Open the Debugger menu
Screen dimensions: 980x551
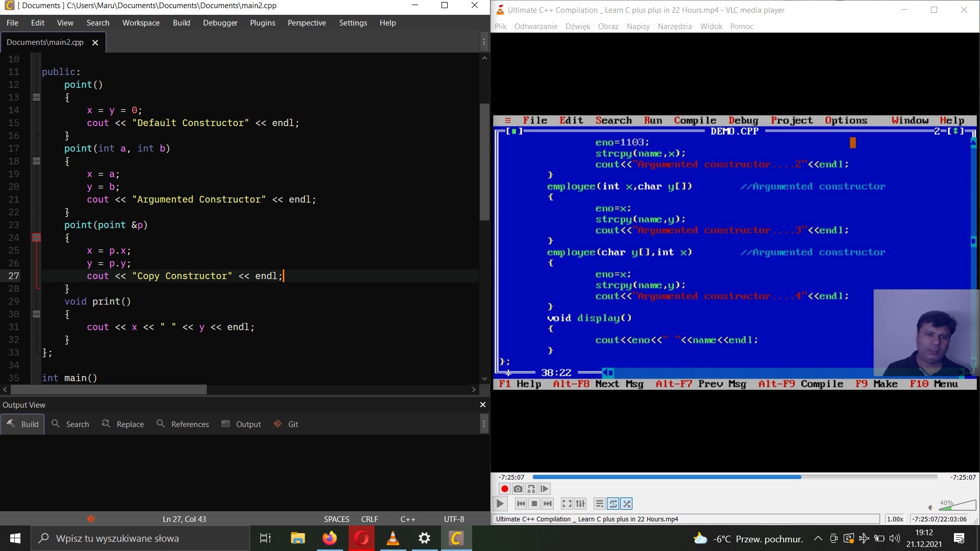coord(220,23)
